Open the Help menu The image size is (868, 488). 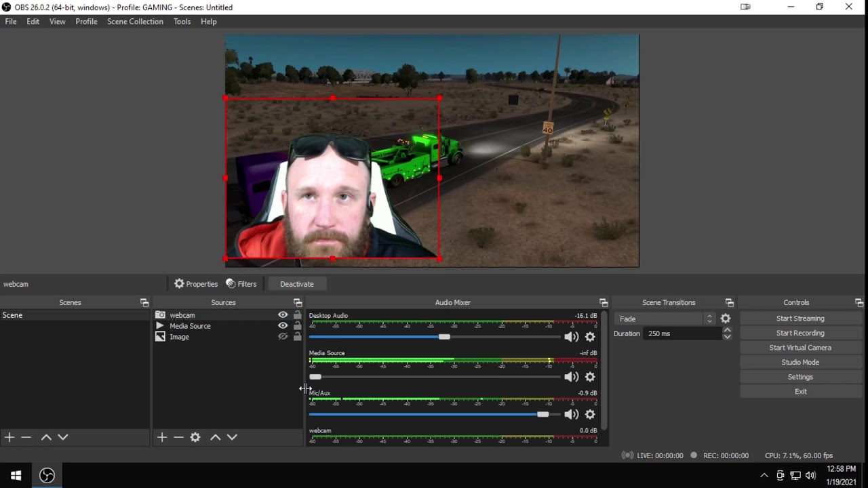point(209,22)
